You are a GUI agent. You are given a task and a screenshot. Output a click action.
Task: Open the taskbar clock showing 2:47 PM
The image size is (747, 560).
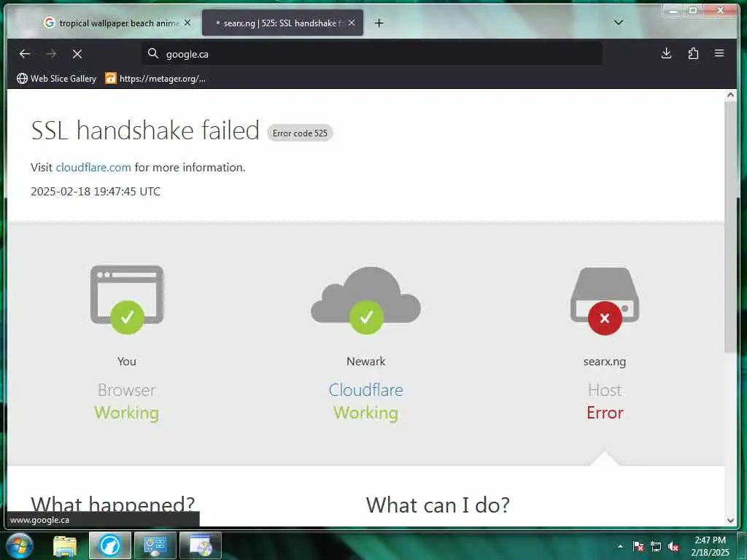(x=710, y=546)
